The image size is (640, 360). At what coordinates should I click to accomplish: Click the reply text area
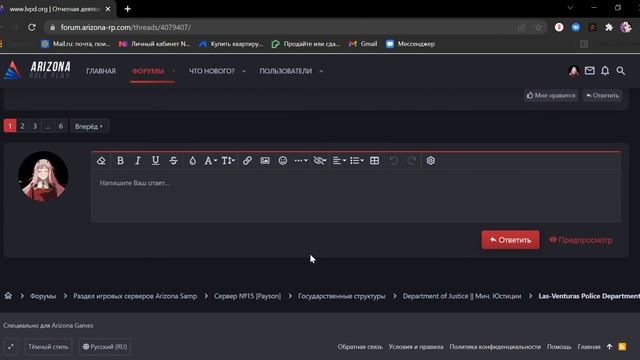(356, 197)
